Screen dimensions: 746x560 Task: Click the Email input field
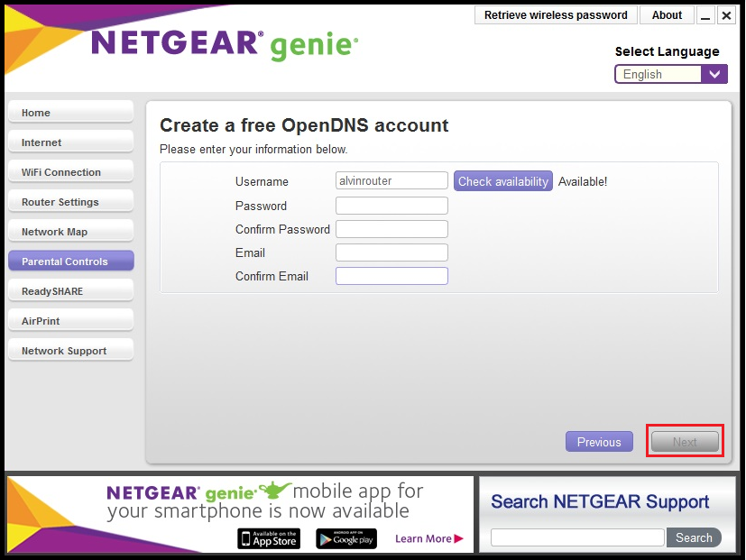391,252
